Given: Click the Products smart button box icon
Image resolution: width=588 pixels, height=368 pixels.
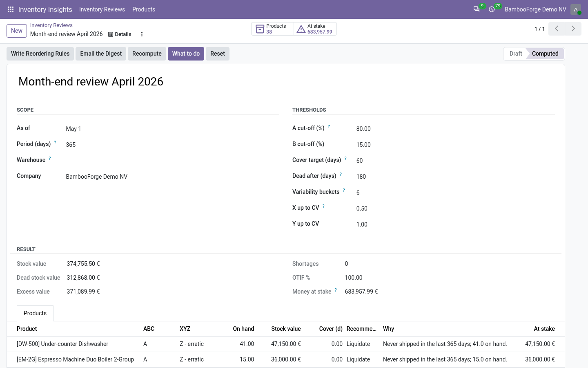Looking at the screenshot, I should click(260, 29).
